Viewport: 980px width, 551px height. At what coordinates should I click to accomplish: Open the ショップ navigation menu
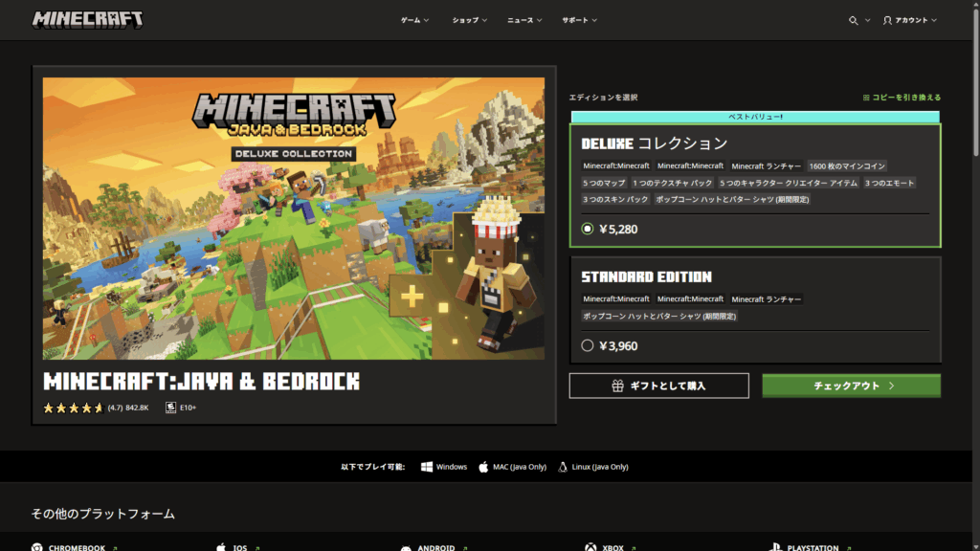[x=469, y=21]
